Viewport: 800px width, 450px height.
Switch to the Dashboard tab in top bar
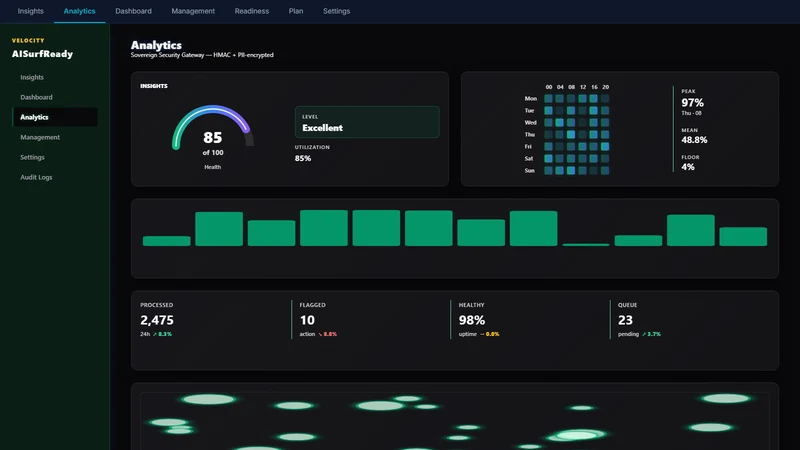[x=133, y=11]
